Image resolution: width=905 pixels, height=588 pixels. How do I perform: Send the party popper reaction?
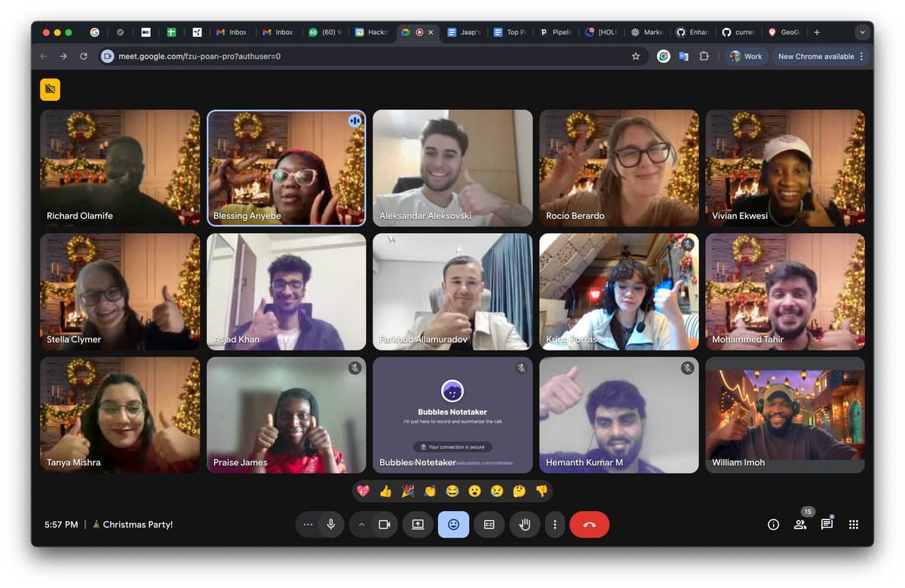coord(408,492)
